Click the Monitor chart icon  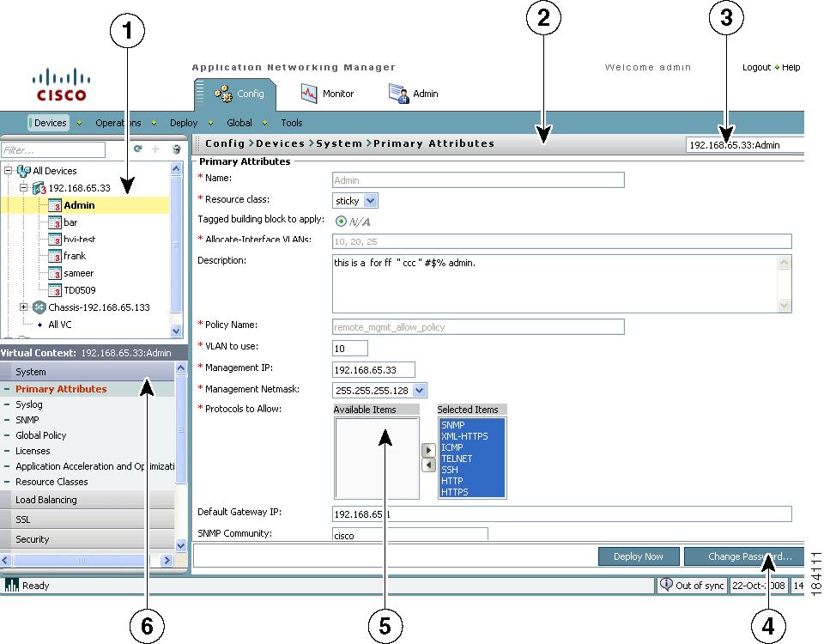coord(309,94)
